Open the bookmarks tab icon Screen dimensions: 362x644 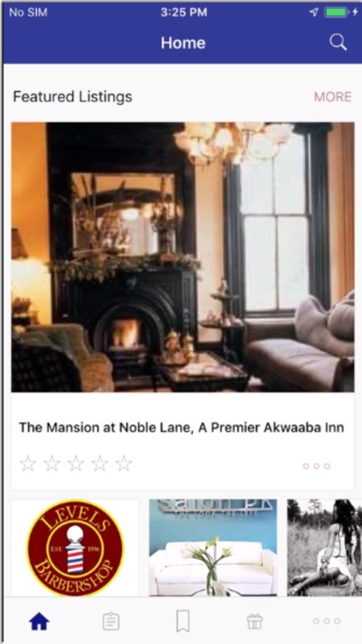pyautogui.click(x=183, y=621)
